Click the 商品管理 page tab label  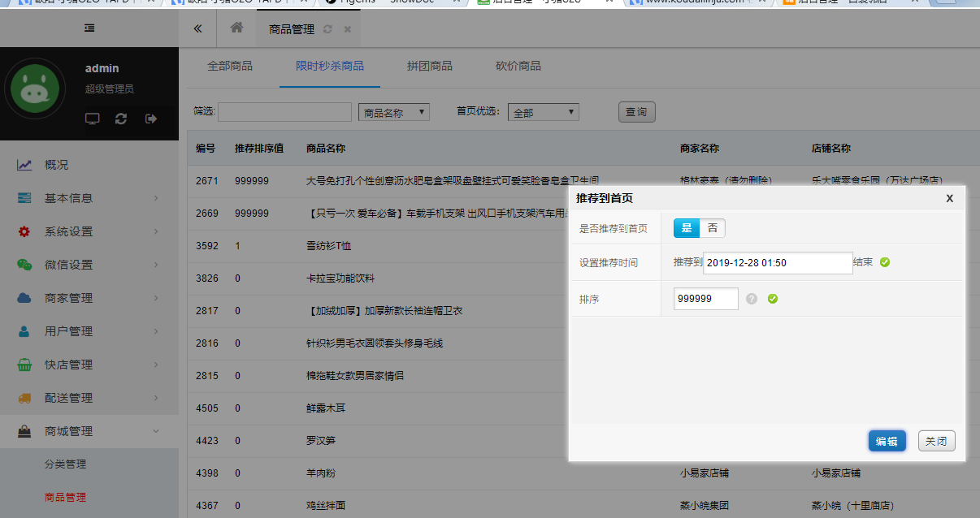292,29
